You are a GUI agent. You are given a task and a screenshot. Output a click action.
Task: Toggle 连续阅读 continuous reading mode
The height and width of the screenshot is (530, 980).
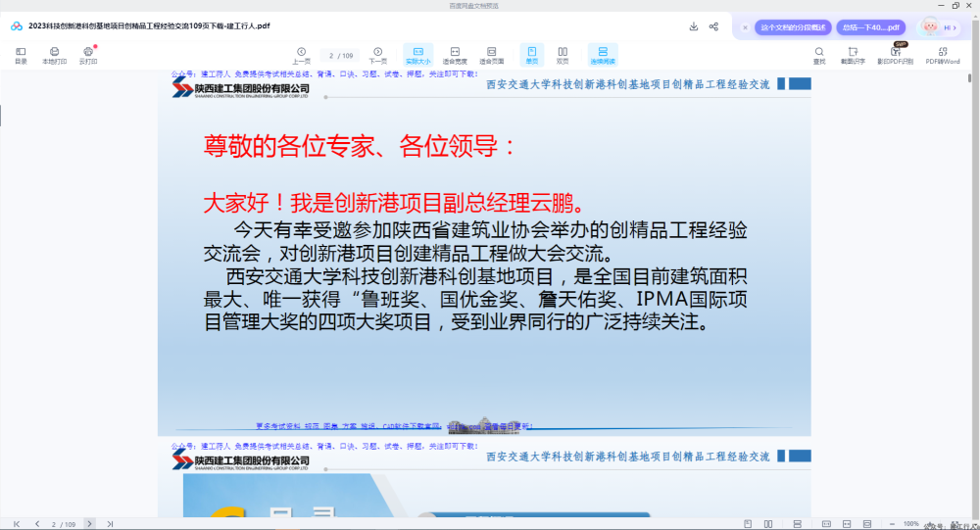[x=603, y=56]
